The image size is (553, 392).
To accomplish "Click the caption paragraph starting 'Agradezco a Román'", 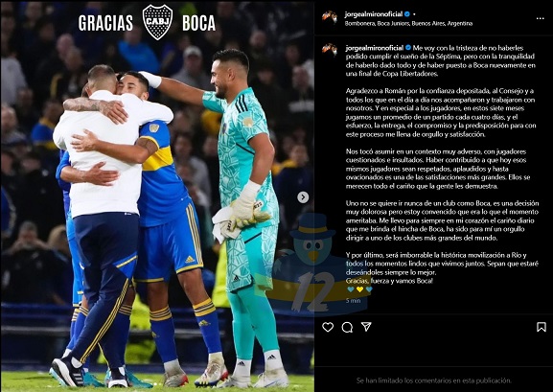I will (x=441, y=112).
